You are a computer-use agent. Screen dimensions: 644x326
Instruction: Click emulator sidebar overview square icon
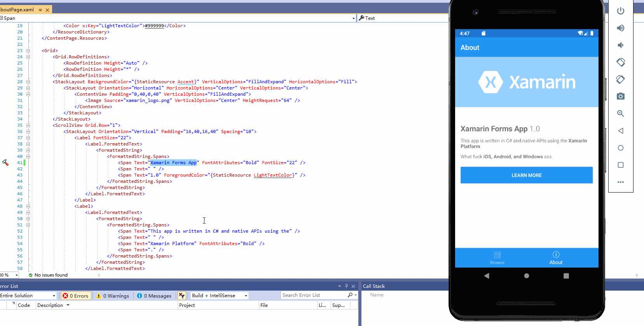point(621,165)
